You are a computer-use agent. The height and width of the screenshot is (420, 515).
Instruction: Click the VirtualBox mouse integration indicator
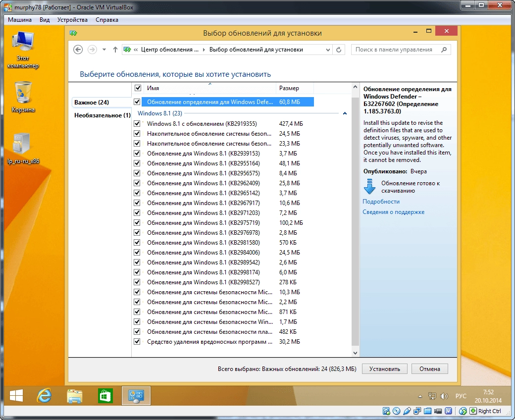point(463,411)
